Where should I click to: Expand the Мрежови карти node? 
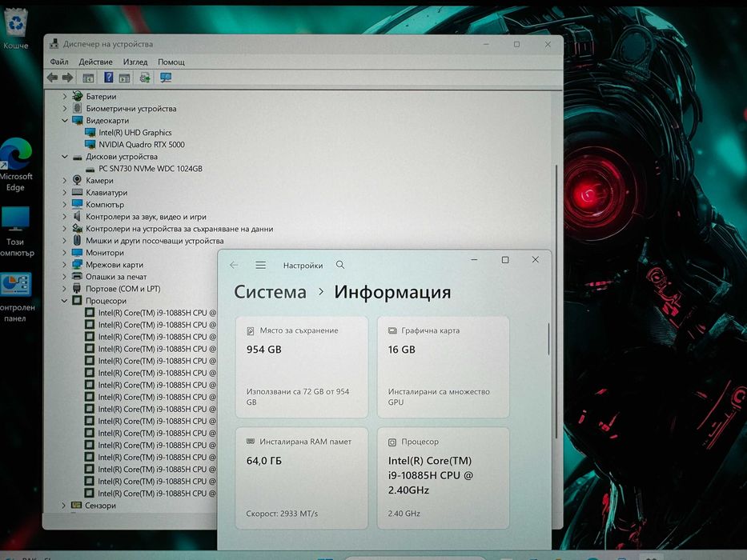point(65,264)
